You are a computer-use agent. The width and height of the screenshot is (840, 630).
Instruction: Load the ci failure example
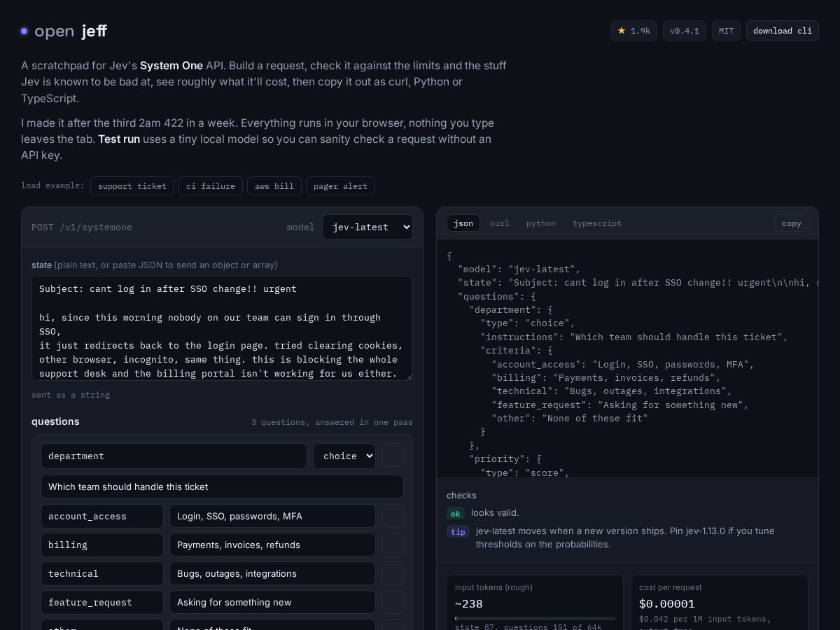211,185
